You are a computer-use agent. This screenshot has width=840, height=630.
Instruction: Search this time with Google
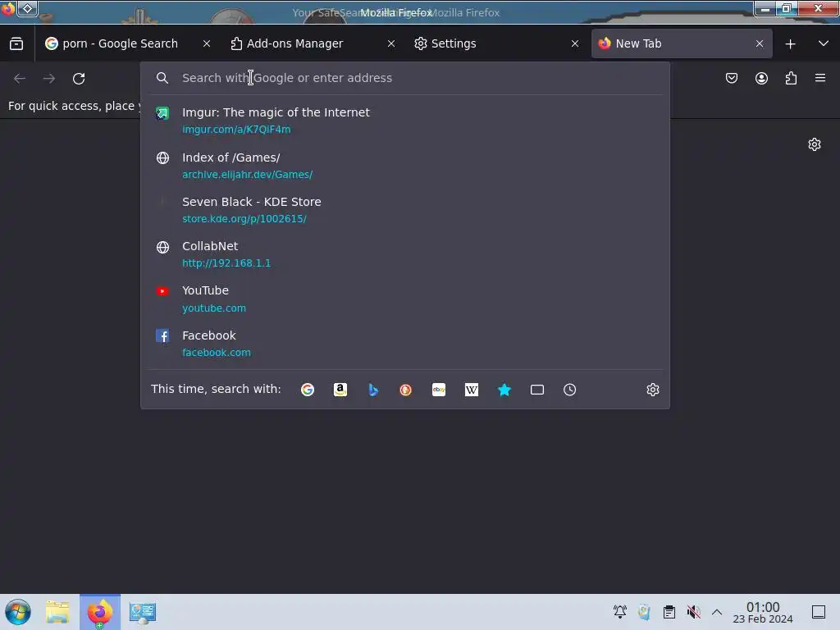[x=308, y=390]
